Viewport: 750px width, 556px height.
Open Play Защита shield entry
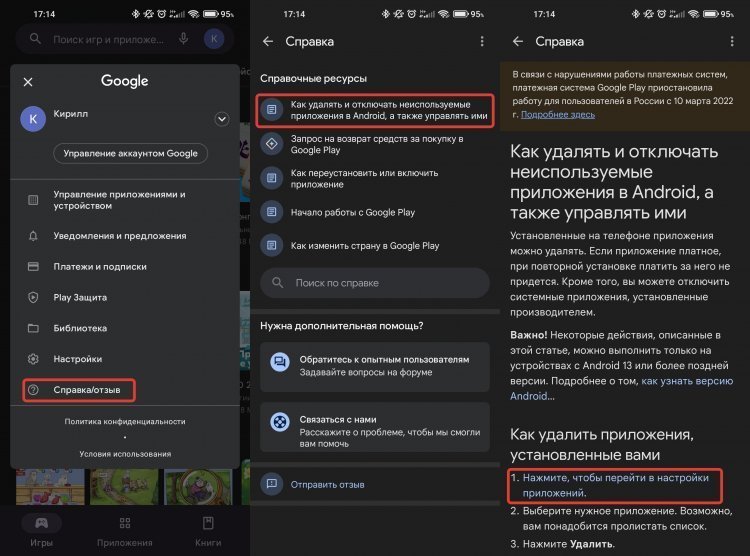click(x=124, y=298)
